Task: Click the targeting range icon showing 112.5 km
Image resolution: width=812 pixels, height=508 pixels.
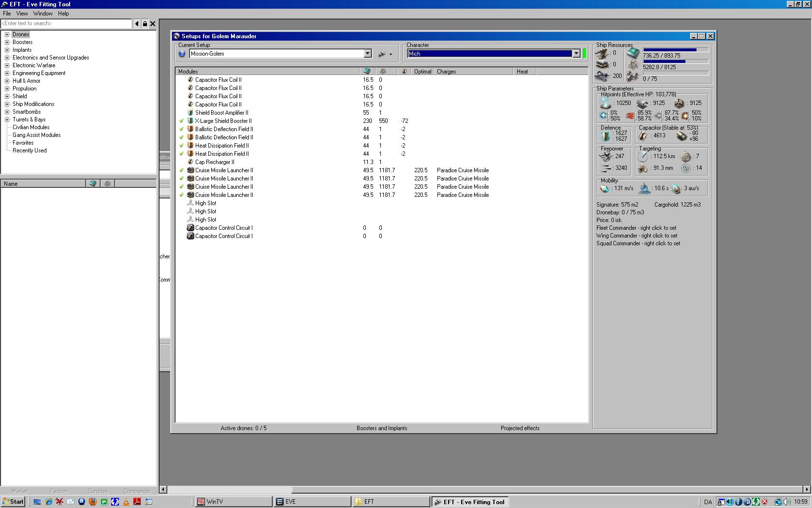Action: (642, 156)
